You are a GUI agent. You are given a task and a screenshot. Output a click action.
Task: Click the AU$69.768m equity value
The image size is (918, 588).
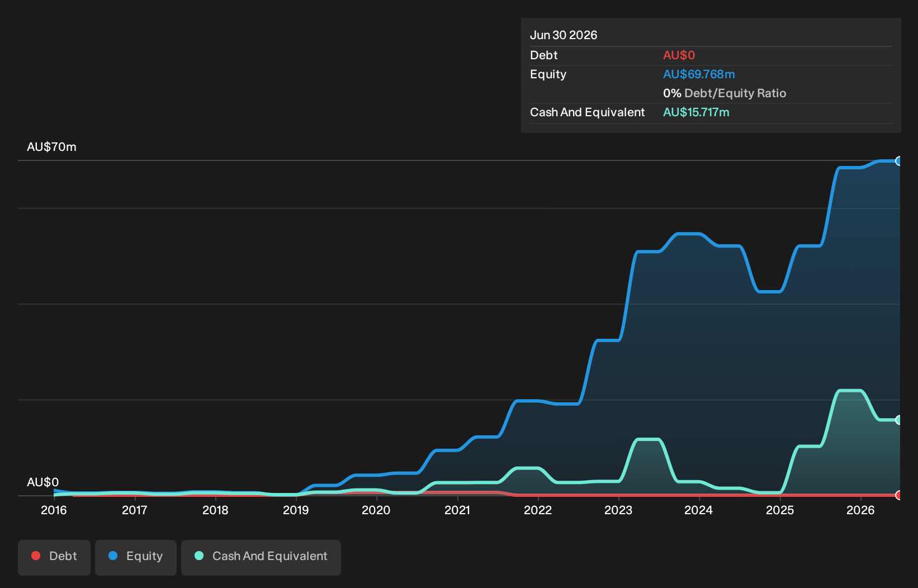coord(699,74)
